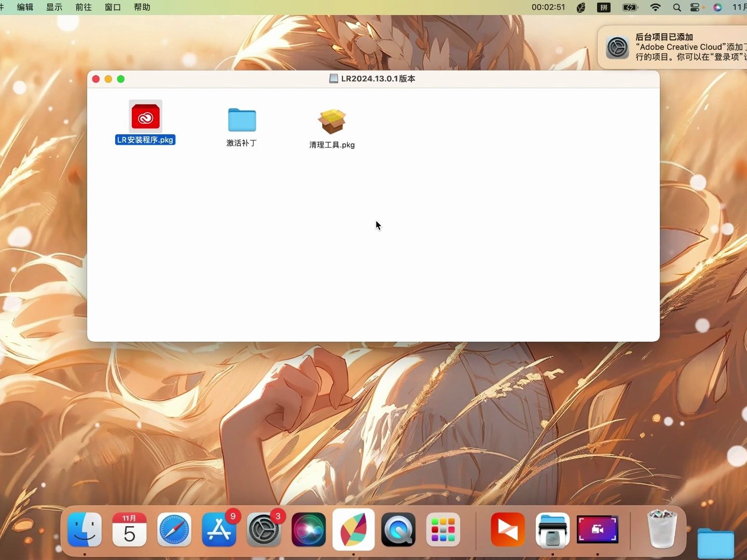Open the blue folder beside the Dock
Screen dimensions: 747x560
[716, 543]
